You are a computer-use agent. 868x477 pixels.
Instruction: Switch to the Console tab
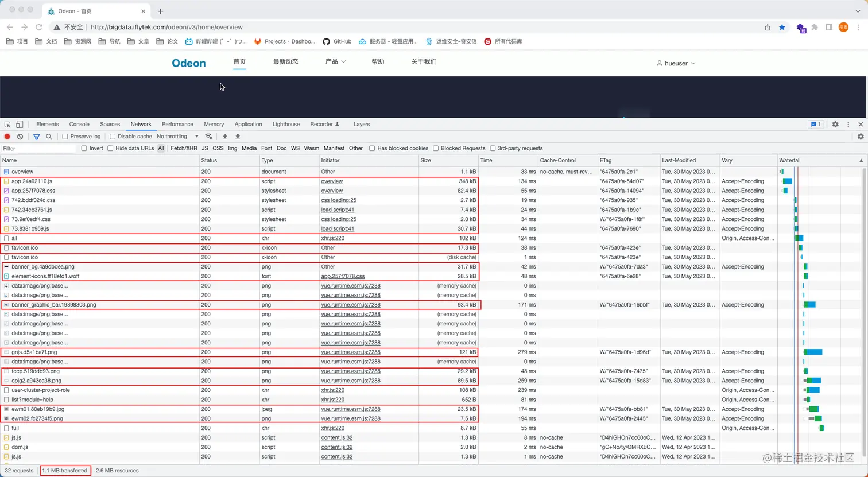[79, 124]
